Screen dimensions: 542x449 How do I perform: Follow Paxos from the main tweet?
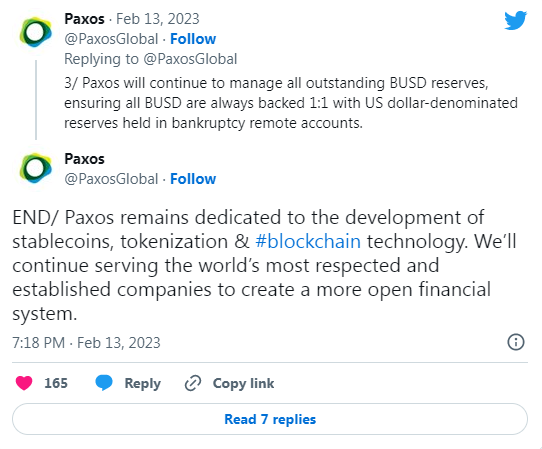pos(193,179)
